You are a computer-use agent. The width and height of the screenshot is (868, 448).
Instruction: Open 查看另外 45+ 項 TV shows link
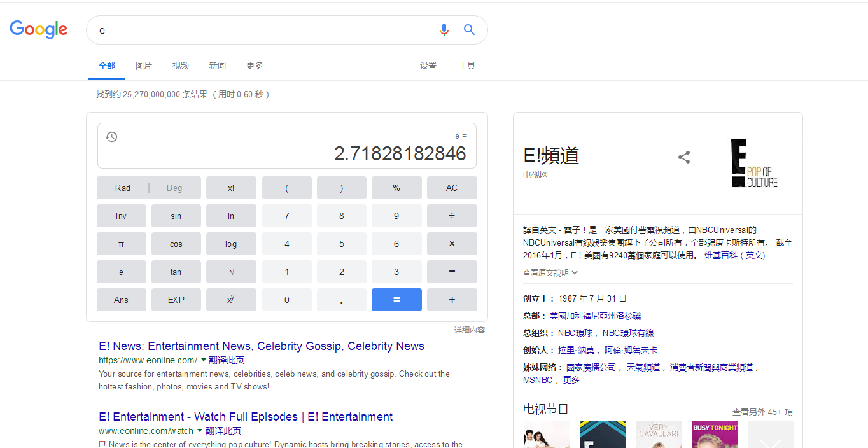762,412
